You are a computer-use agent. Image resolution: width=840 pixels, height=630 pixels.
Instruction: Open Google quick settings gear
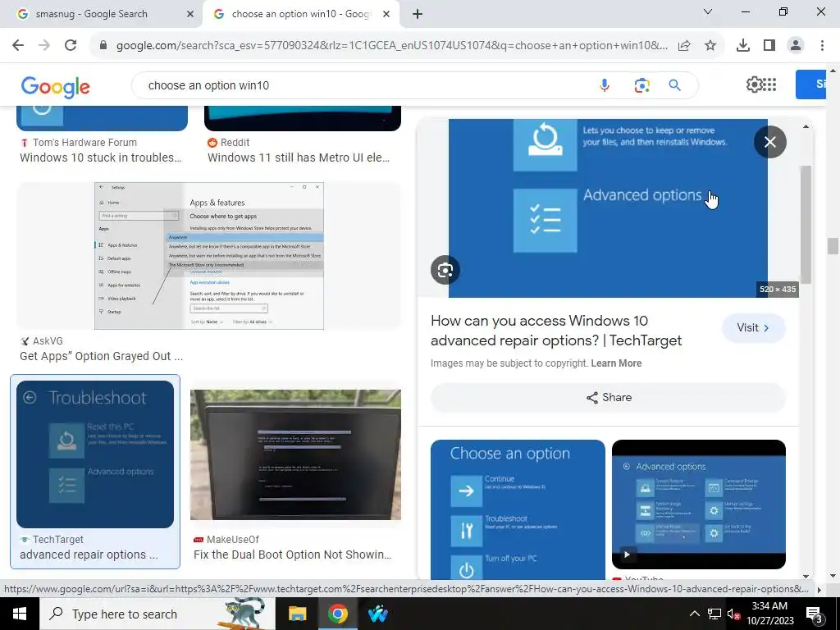[755, 84]
